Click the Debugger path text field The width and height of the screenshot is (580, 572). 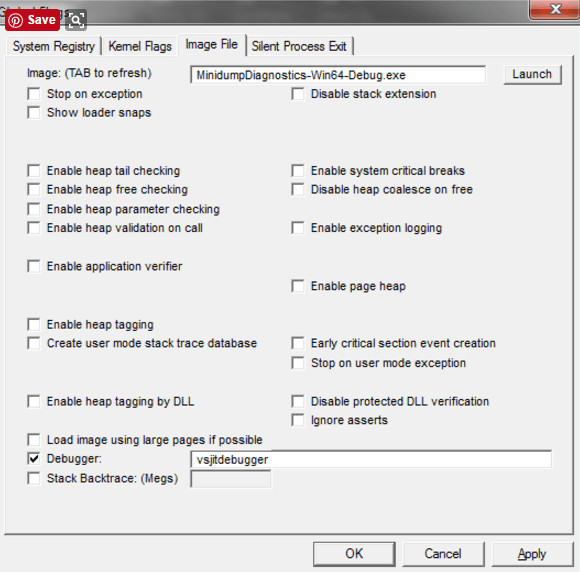click(371, 460)
